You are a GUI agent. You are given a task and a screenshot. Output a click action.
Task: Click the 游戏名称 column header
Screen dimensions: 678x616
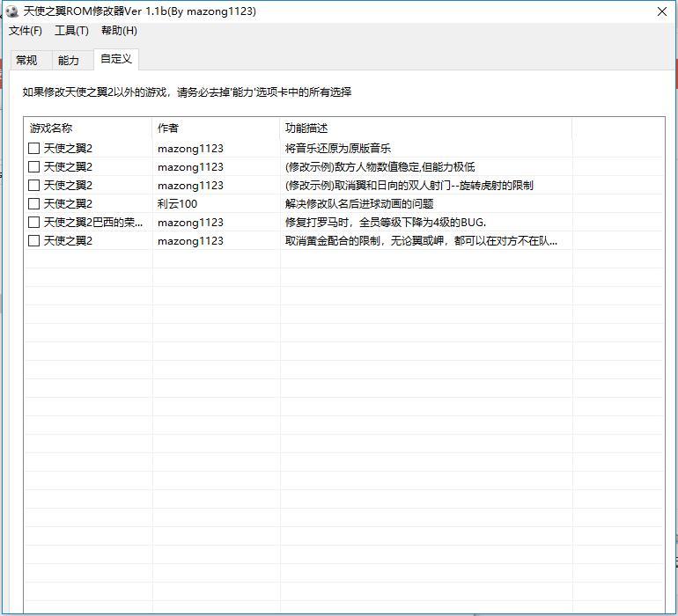(88, 128)
